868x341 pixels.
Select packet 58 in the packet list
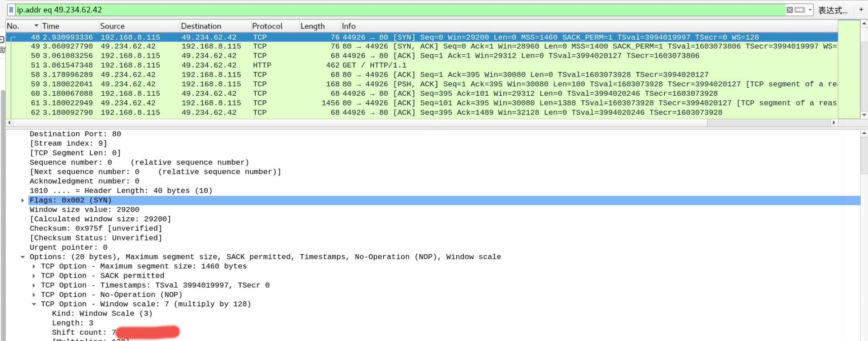click(x=422, y=74)
